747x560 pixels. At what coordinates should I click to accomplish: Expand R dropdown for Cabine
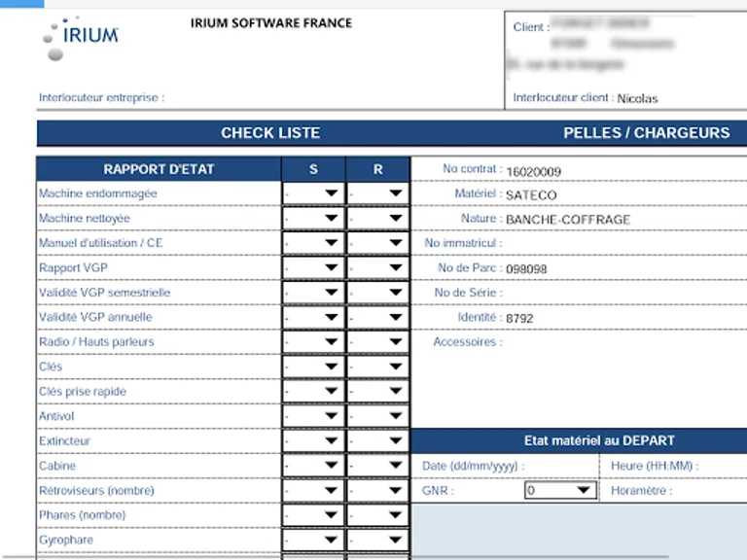point(377,466)
